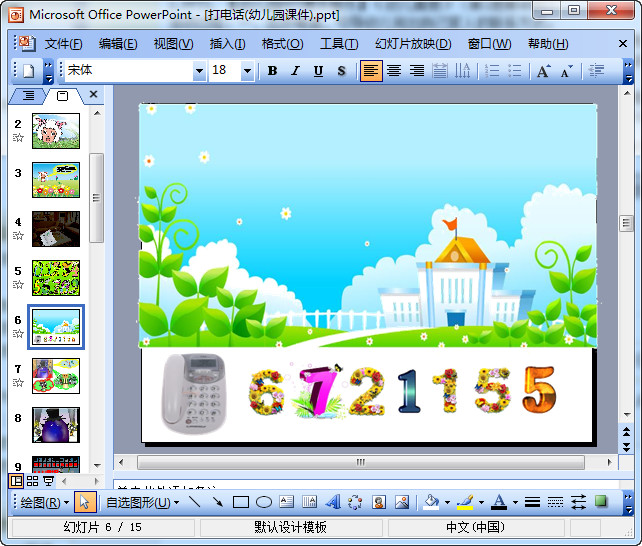Toggle Underline formatting
The width and height of the screenshot is (642, 546).
point(318,71)
